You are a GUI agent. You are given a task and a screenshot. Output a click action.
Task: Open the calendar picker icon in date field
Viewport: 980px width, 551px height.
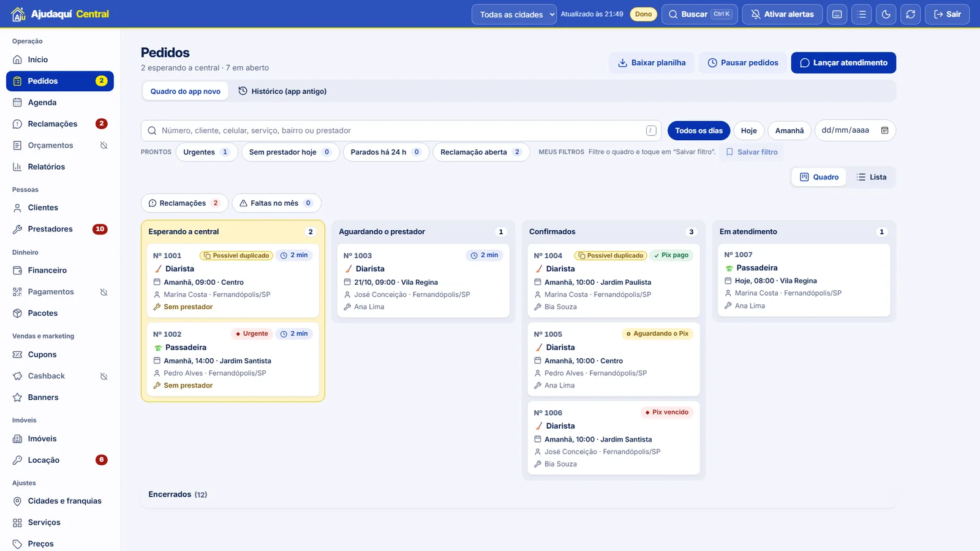pos(884,130)
